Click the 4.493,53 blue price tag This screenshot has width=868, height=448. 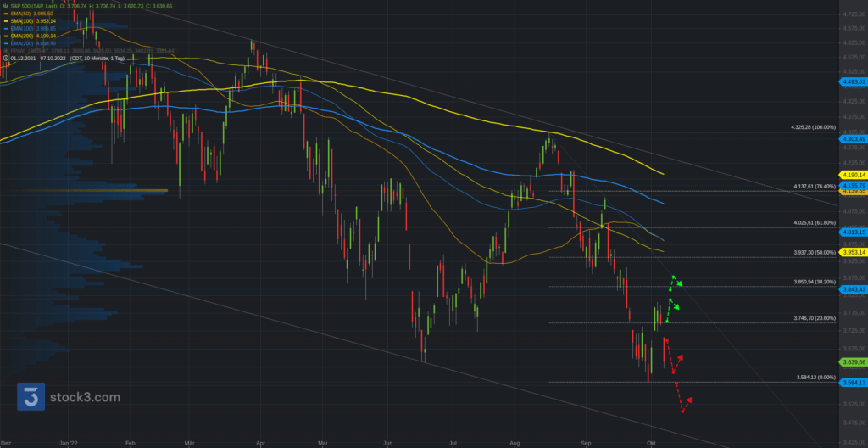click(x=853, y=82)
